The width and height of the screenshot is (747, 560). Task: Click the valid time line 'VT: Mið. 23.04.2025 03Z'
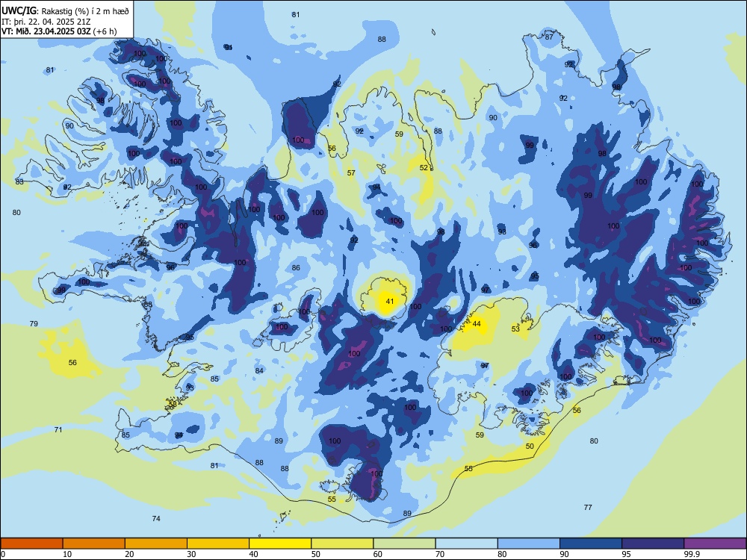click(46, 31)
